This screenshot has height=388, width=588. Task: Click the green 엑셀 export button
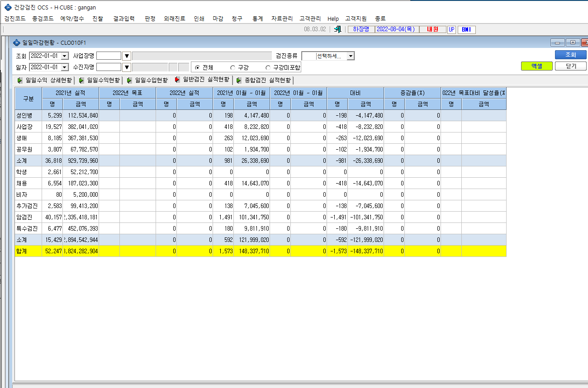tap(537, 66)
